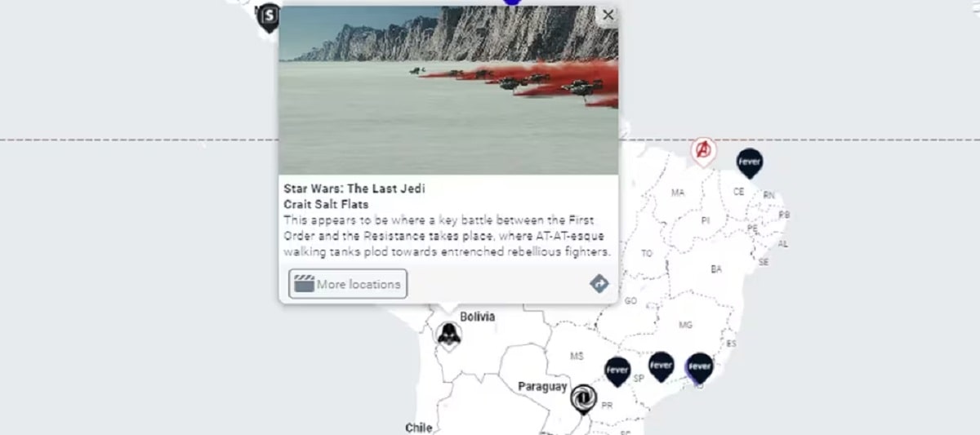
Task: Close the Crait Salt Flats popup
Action: pos(608,15)
